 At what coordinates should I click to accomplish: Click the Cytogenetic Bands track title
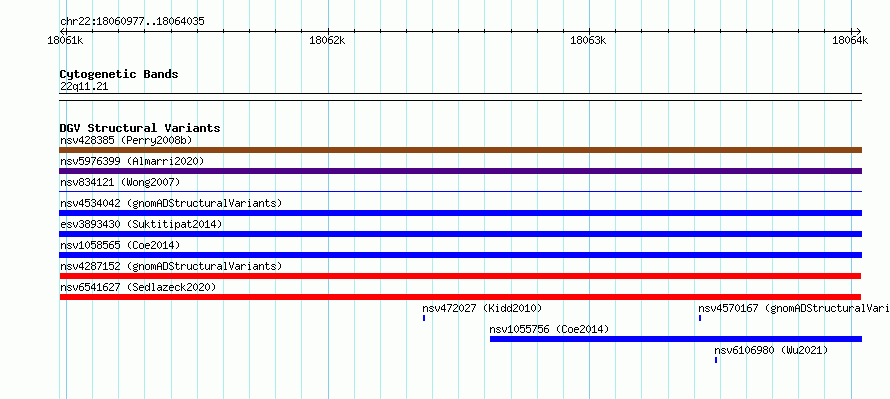(x=119, y=74)
